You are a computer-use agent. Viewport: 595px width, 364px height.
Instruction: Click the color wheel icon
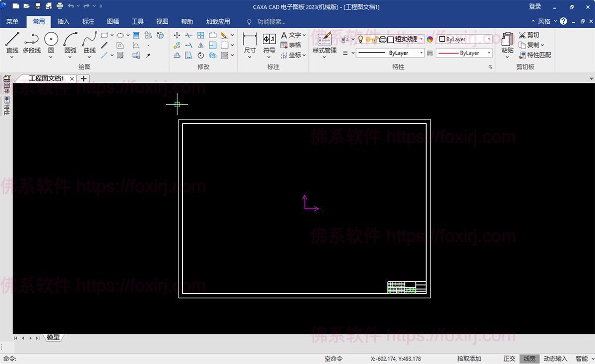[x=430, y=39]
